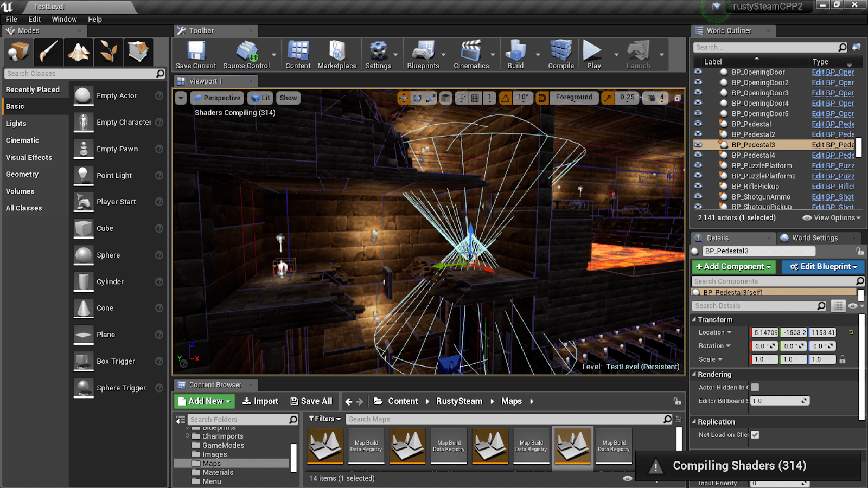Select the Maps folder in tree
This screenshot has width=868, height=488.
(x=212, y=464)
